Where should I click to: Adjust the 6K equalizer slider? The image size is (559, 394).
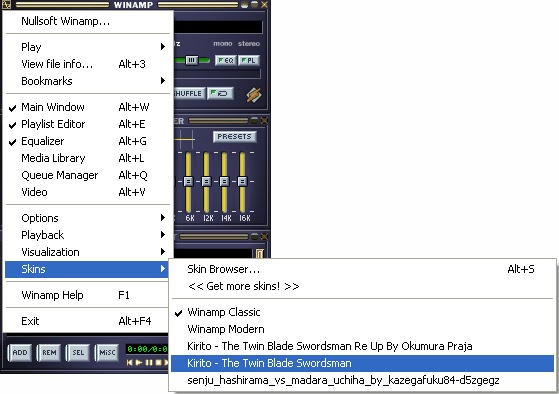click(x=188, y=182)
